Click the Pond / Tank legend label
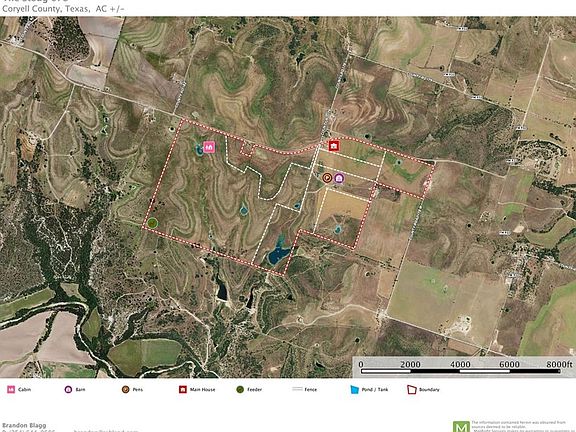 [375, 389]
